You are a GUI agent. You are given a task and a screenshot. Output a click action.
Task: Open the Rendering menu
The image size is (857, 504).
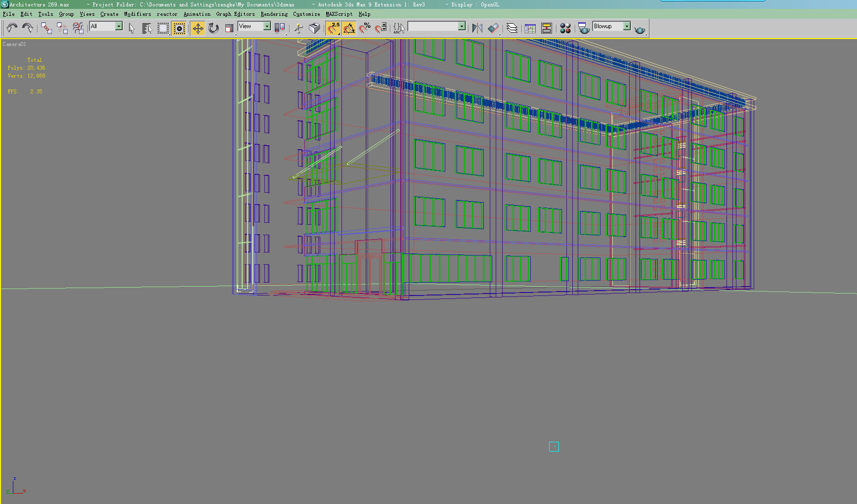coord(274,14)
